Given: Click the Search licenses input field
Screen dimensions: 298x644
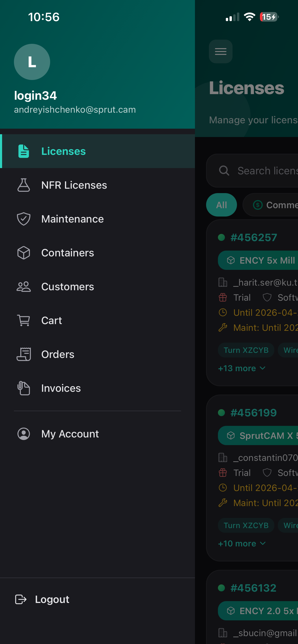Looking at the screenshot, I should pyautogui.click(x=252, y=170).
